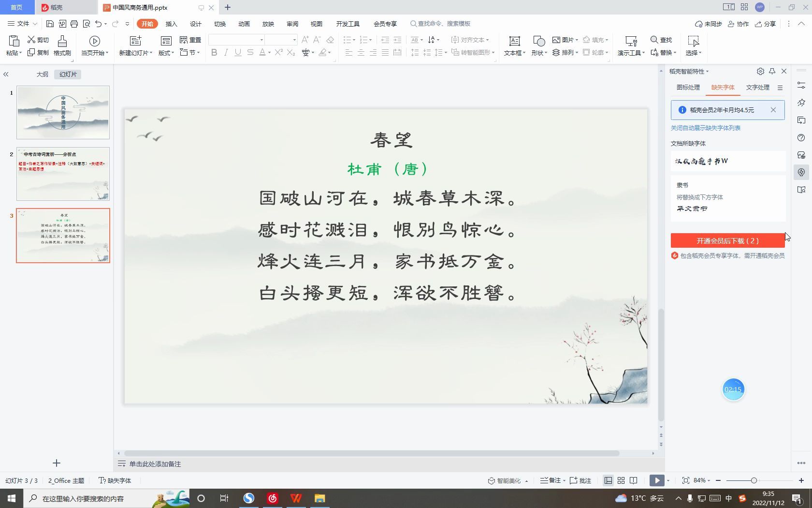Open the font size dropdown
This screenshot has height=508, width=812.
294,40
